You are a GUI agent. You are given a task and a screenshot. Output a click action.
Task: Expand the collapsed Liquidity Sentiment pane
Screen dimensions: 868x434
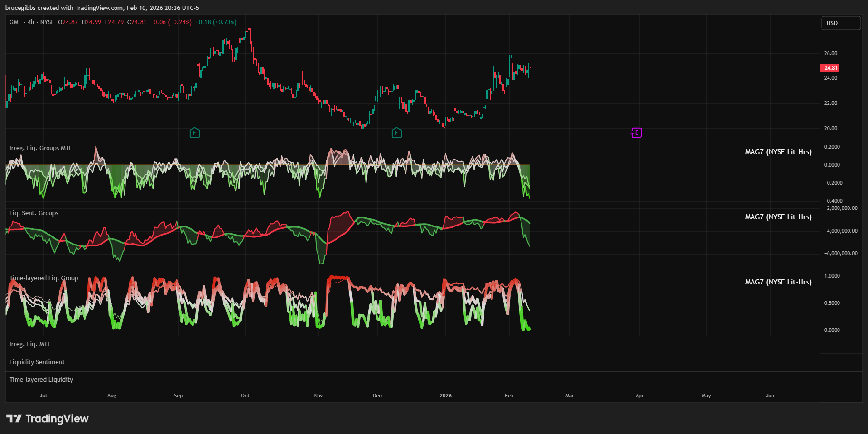pyautogui.click(x=37, y=362)
